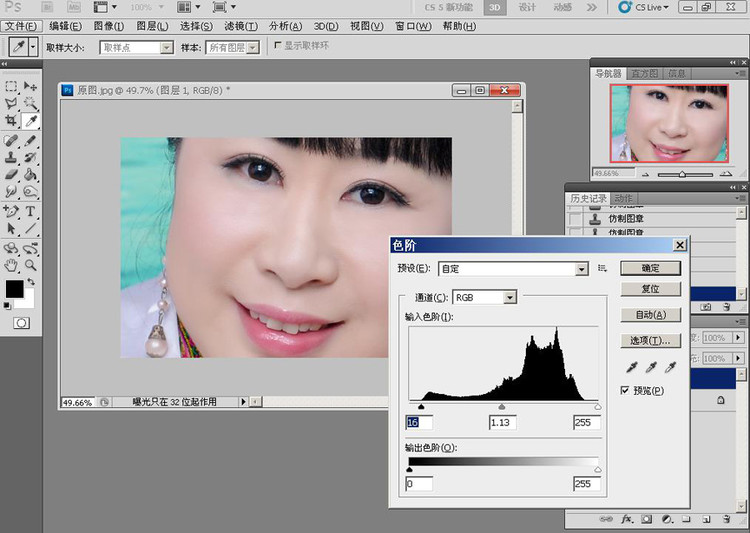Click the midtone gamma input slider
This screenshot has height=533, width=750.
tap(501, 407)
